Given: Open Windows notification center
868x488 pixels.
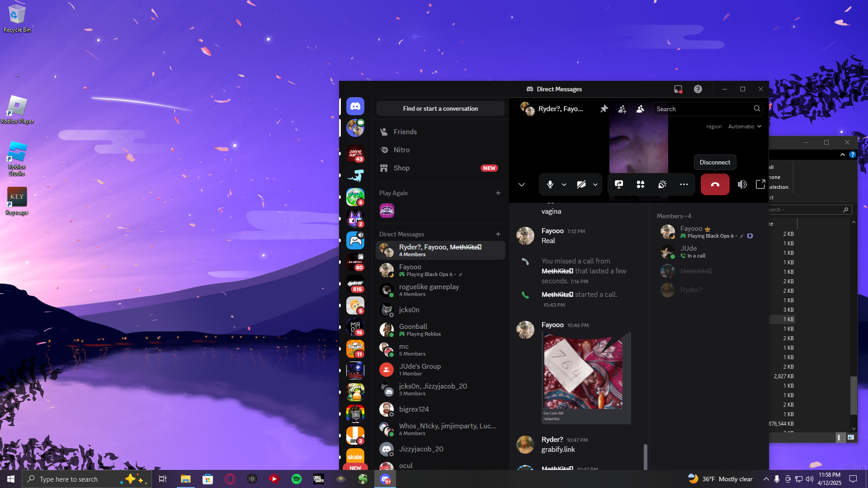Looking at the screenshot, I should coord(853,479).
